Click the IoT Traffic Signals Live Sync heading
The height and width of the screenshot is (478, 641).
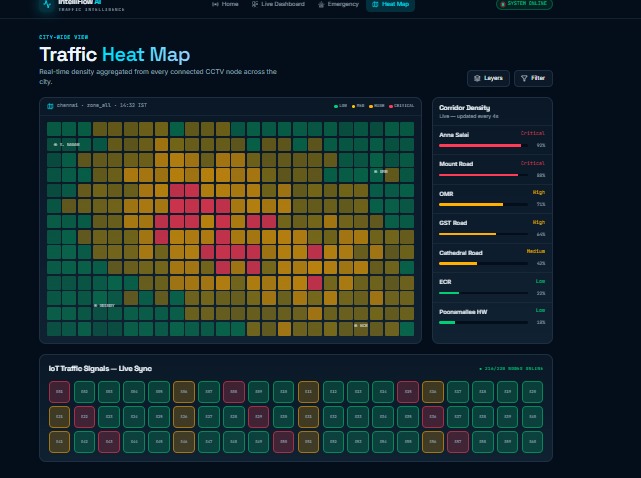click(100, 368)
